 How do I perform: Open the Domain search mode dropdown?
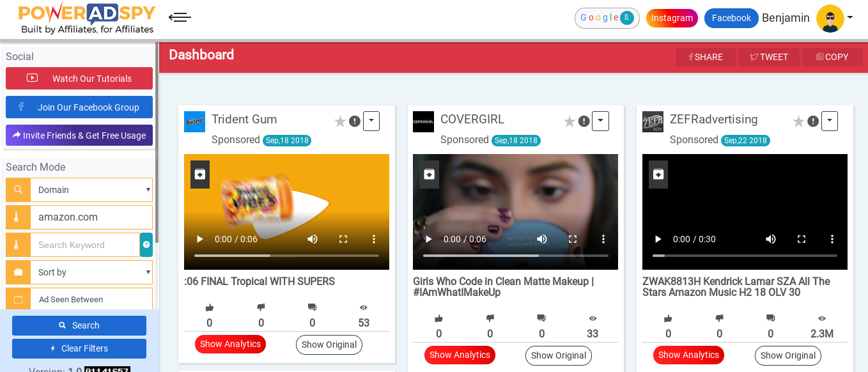(91, 190)
